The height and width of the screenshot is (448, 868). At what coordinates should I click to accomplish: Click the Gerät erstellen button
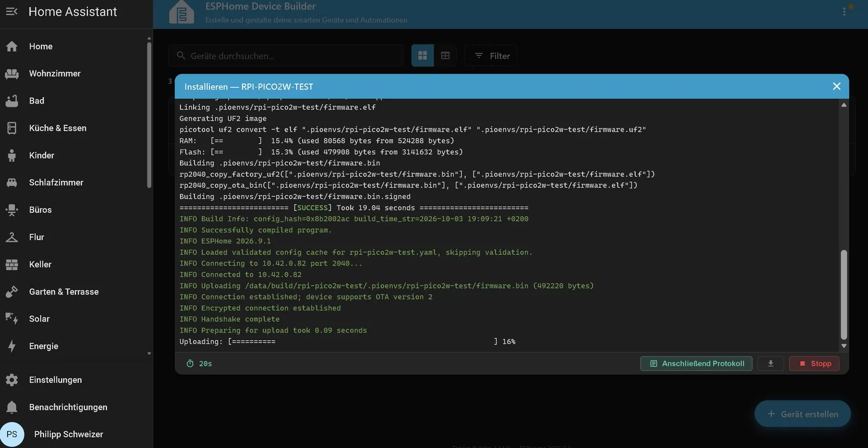802,414
